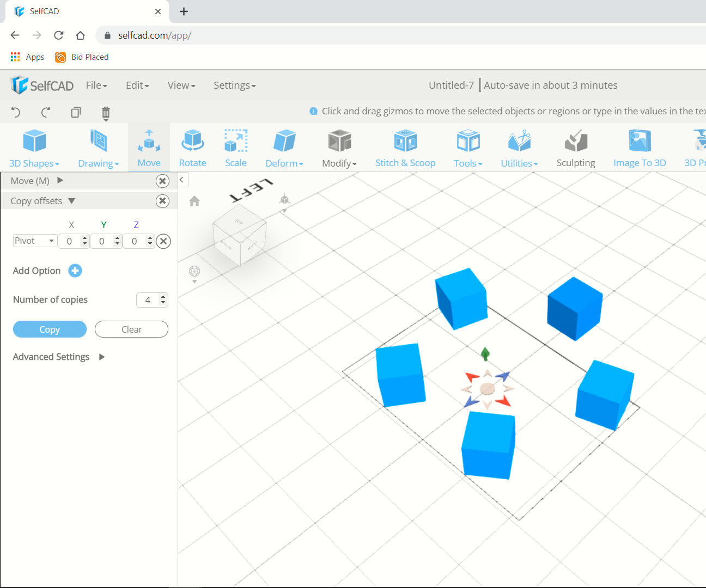706x588 pixels.
Task: Decrease the Number of copies value
Action: [x=163, y=303]
